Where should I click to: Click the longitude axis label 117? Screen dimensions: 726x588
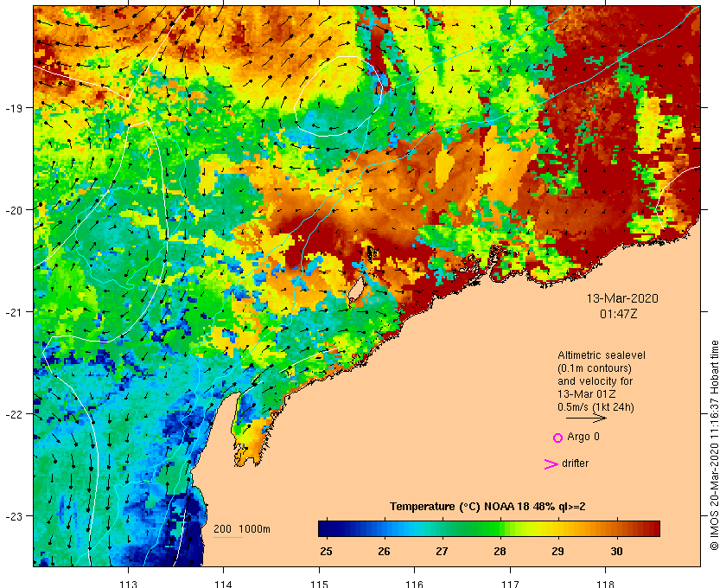point(510,584)
